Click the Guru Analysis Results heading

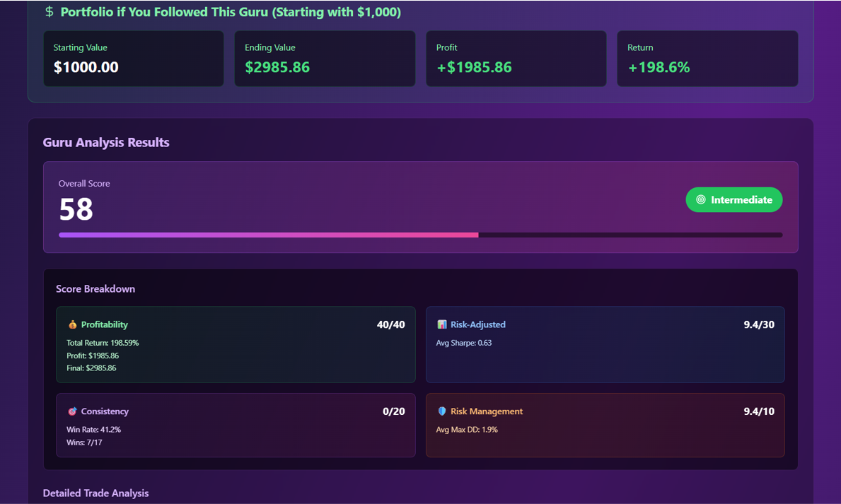[106, 143]
